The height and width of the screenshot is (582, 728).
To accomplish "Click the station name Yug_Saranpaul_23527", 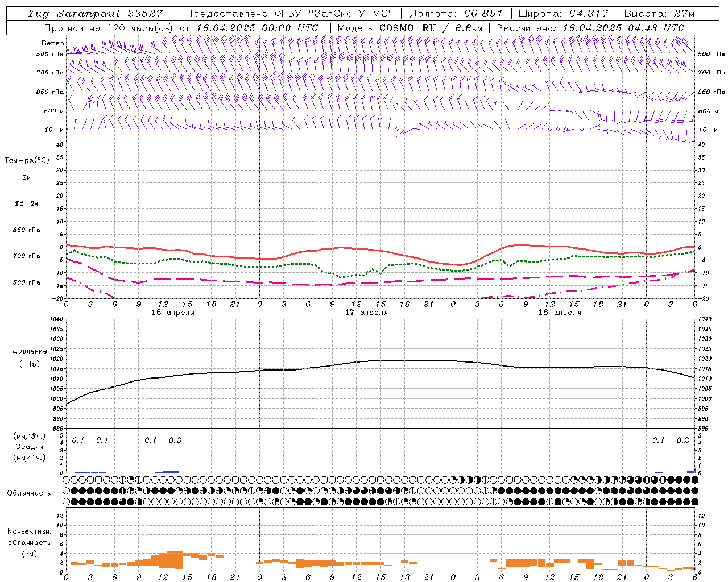I will coord(97,14).
